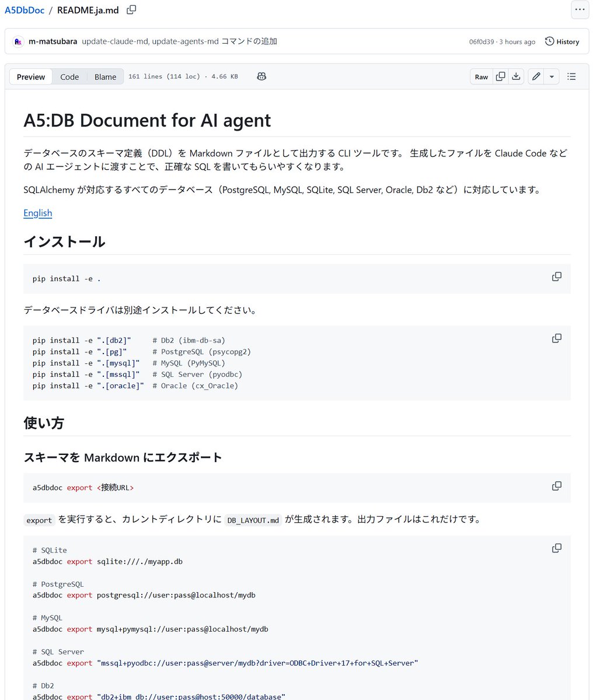Click the mysql+pymysql export command line

pyautogui.click(x=150, y=629)
